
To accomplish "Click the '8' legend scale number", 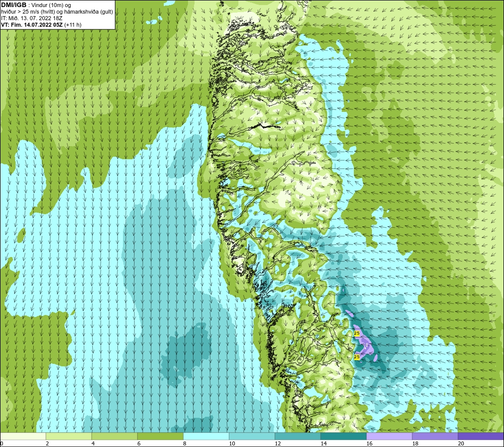I will tap(185, 443).
